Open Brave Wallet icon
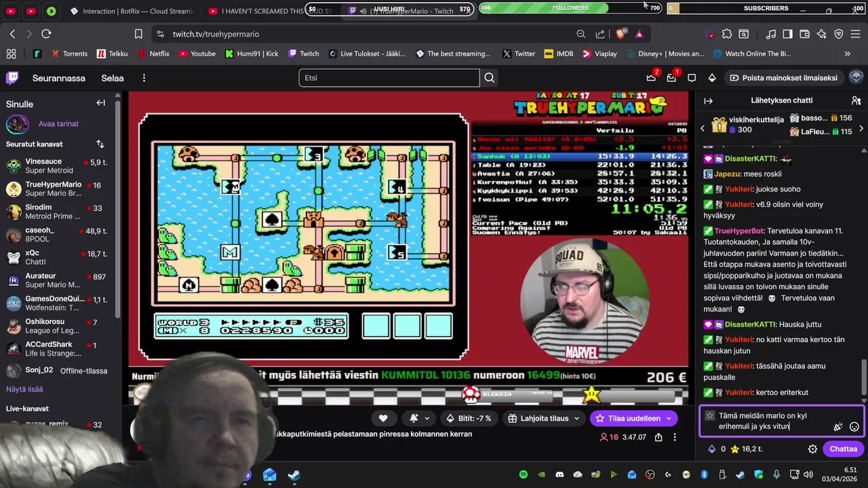The width and height of the screenshot is (868, 488). click(804, 34)
